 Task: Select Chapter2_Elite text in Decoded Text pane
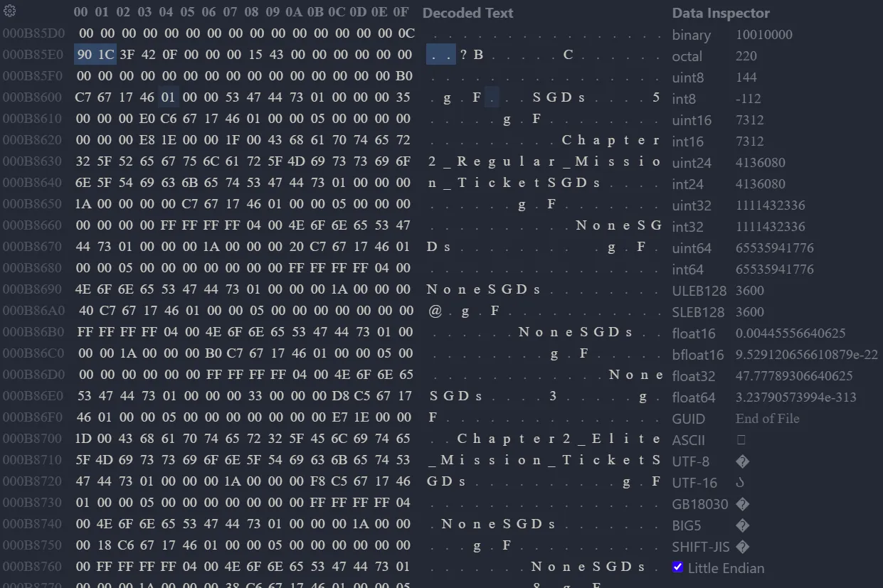562,438
